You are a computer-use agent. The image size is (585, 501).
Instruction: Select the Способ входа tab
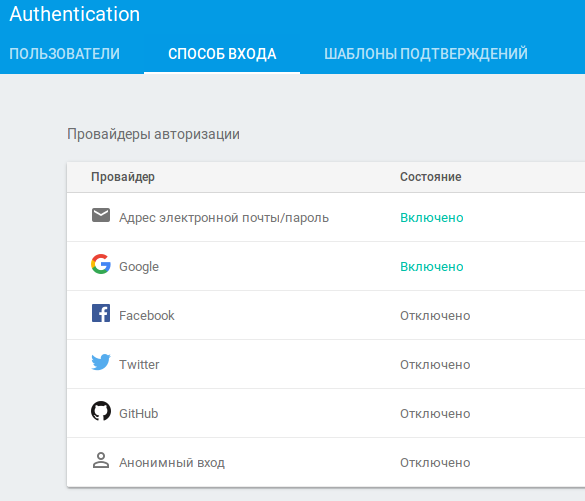point(222,54)
